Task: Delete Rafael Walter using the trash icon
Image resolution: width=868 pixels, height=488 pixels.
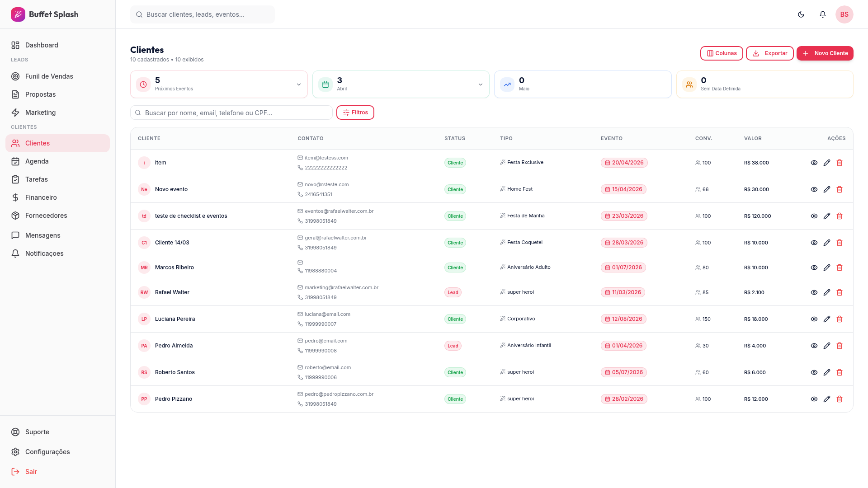Action: click(840, 292)
